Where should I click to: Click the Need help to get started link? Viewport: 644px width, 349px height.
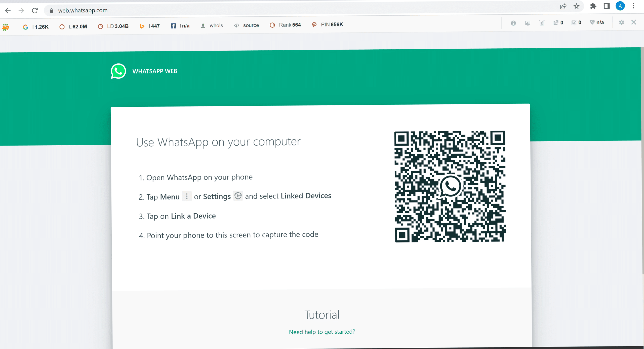(322, 332)
